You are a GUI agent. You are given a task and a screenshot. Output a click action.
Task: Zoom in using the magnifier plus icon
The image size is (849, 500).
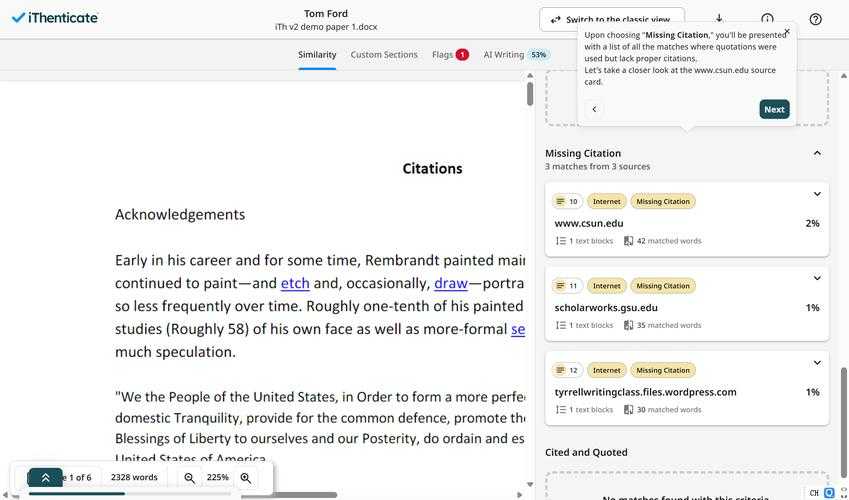(246, 478)
